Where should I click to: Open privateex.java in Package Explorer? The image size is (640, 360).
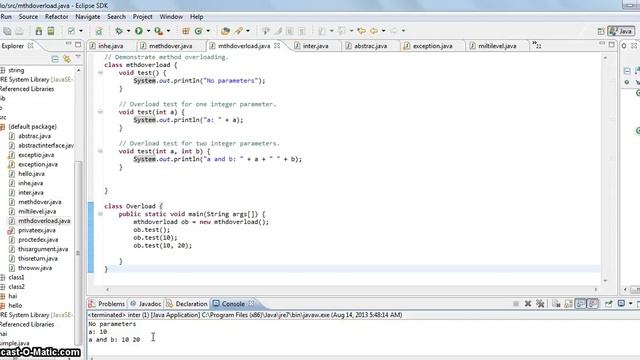tap(37, 230)
